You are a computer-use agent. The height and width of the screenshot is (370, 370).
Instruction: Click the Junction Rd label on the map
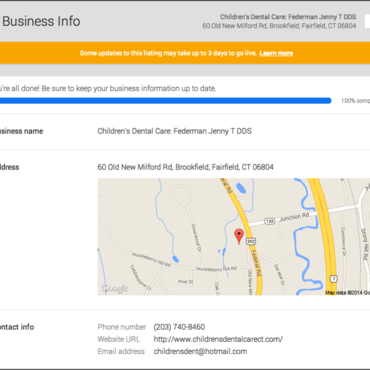(294, 217)
